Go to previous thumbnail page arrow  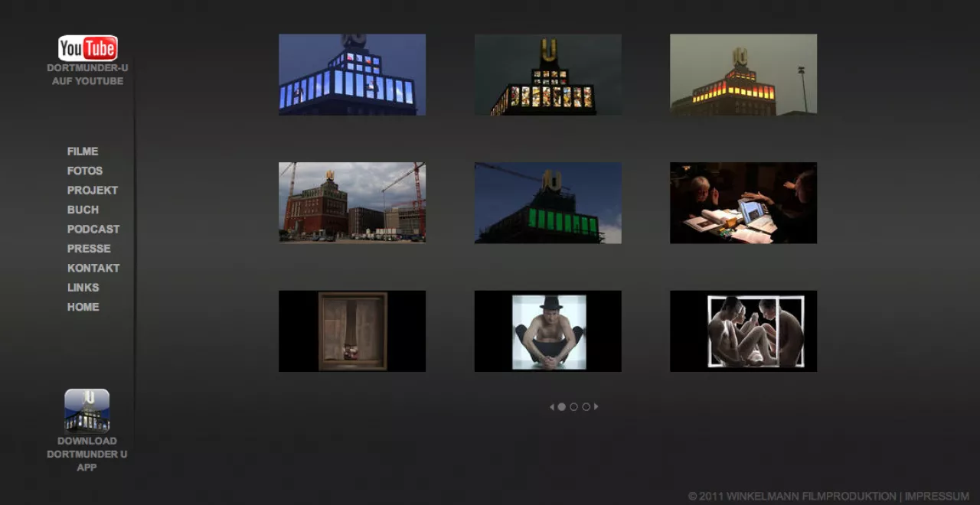pyautogui.click(x=552, y=407)
